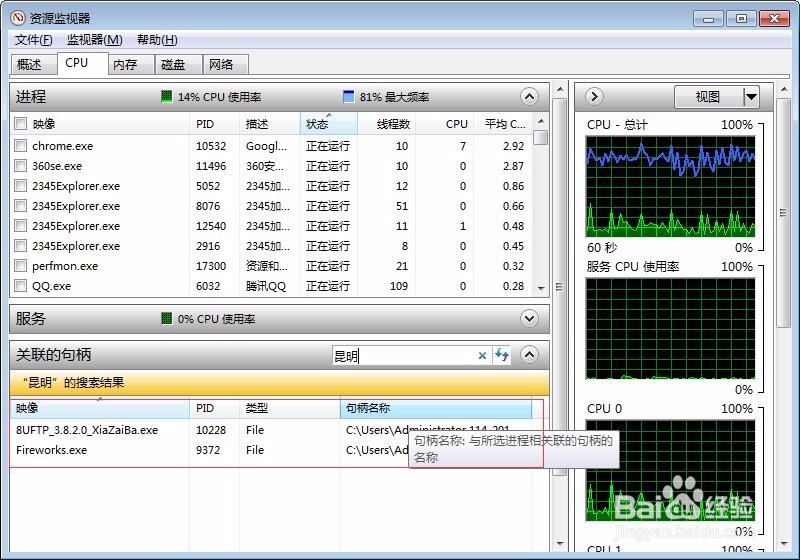800x560 pixels.
Task: Click the perfmon.exe process name
Action: 65,266
